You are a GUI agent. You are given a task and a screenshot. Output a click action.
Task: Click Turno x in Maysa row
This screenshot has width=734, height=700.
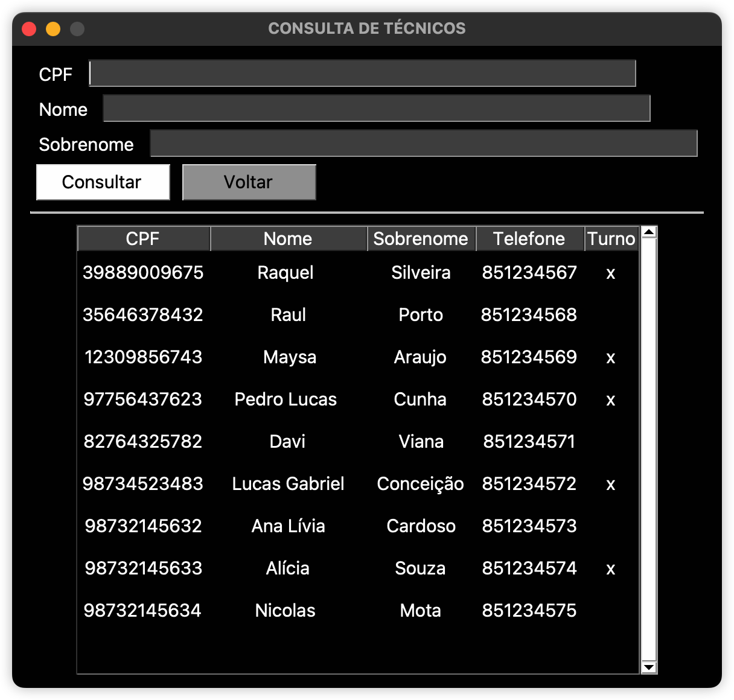pyautogui.click(x=611, y=358)
